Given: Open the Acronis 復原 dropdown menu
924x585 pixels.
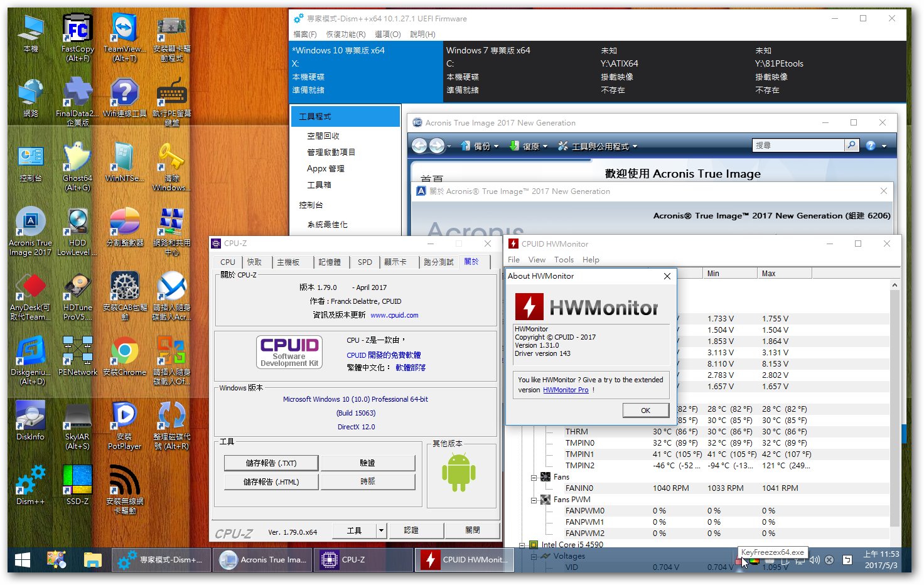Looking at the screenshot, I should click(x=529, y=146).
